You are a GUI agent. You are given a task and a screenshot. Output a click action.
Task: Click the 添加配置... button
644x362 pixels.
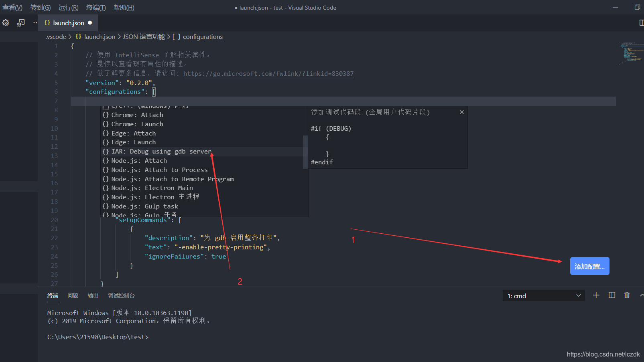click(x=589, y=266)
